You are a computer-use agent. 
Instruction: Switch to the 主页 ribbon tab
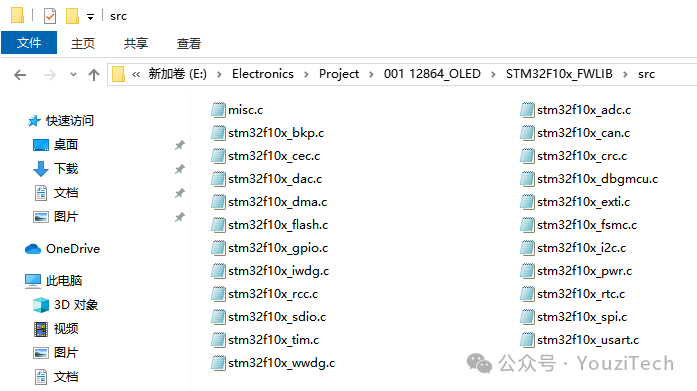pyautogui.click(x=83, y=43)
